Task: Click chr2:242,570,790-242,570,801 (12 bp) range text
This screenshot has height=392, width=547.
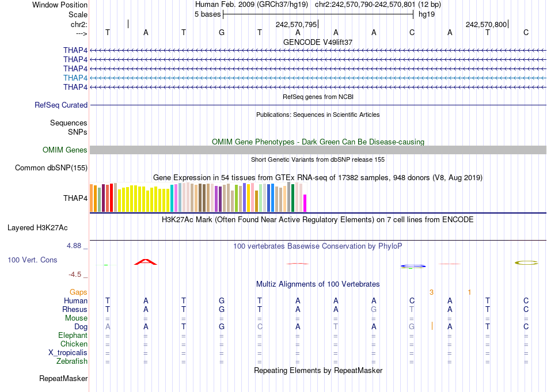Action: pyautogui.click(x=378, y=5)
